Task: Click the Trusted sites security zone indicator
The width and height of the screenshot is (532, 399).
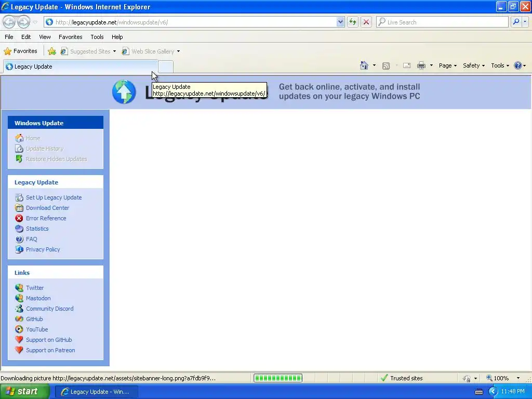Action: [402, 378]
